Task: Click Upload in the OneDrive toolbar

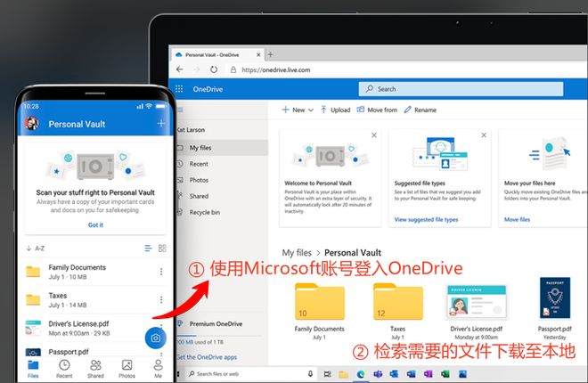Action: 336,110
